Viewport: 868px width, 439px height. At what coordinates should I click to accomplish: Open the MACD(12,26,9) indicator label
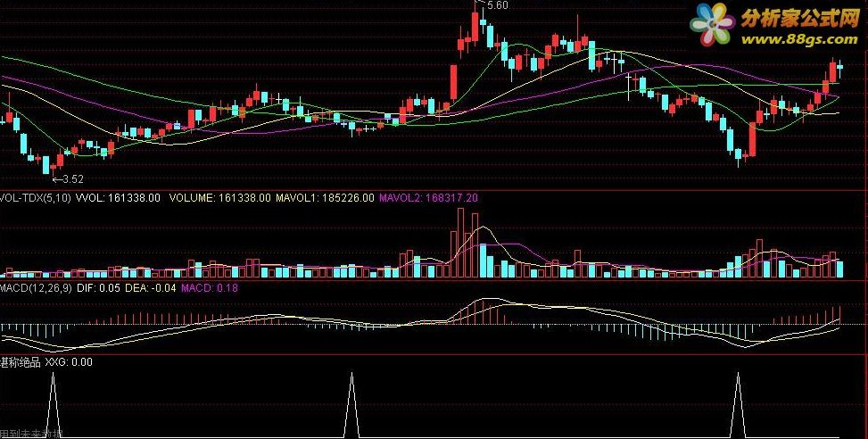36,288
